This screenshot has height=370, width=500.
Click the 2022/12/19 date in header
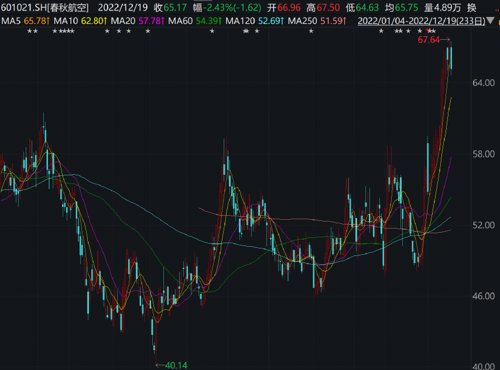(123, 7)
